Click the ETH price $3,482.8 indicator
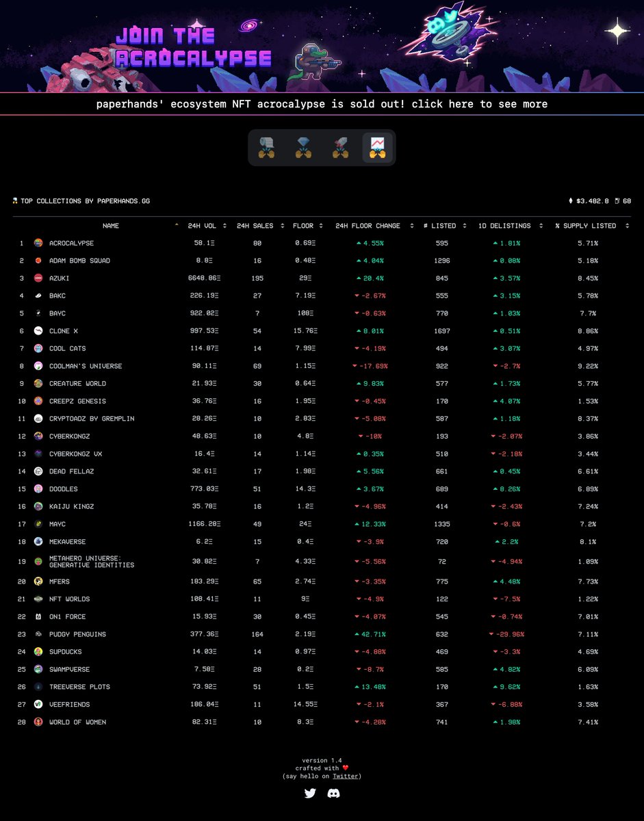The width and height of the screenshot is (644, 821). coord(589,201)
